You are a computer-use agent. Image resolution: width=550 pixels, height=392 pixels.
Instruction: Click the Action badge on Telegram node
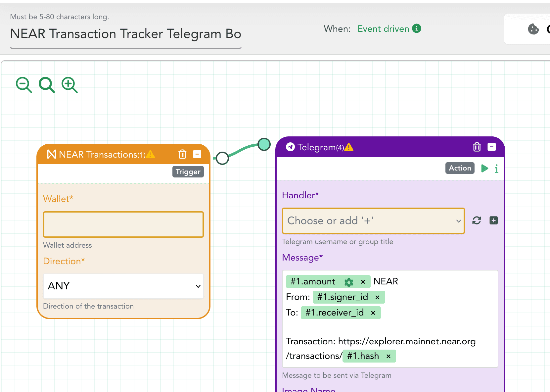click(460, 168)
